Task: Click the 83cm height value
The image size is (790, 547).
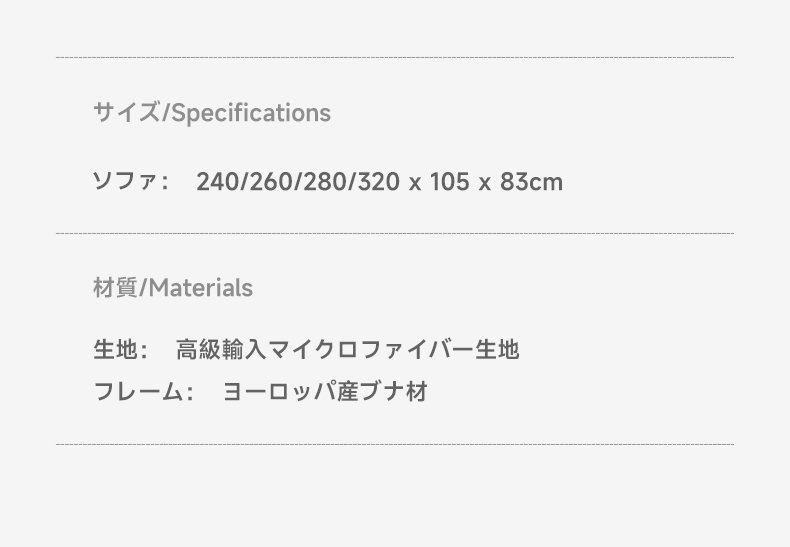Action: click(531, 182)
